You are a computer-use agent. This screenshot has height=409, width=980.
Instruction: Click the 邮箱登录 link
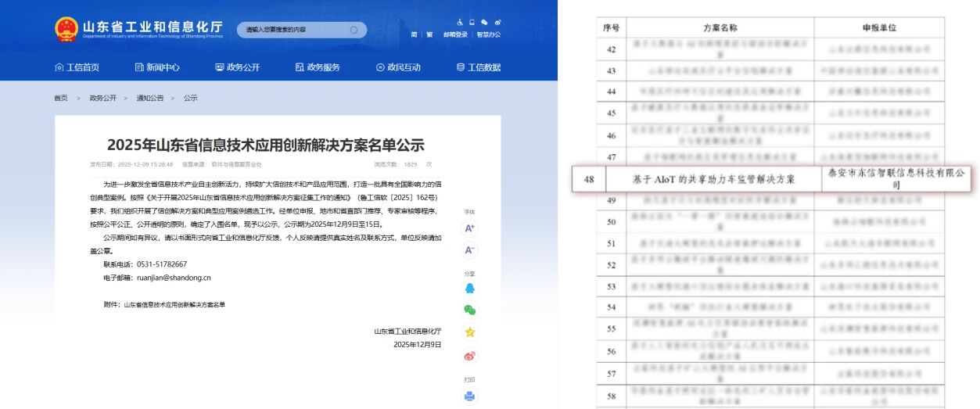tap(455, 34)
